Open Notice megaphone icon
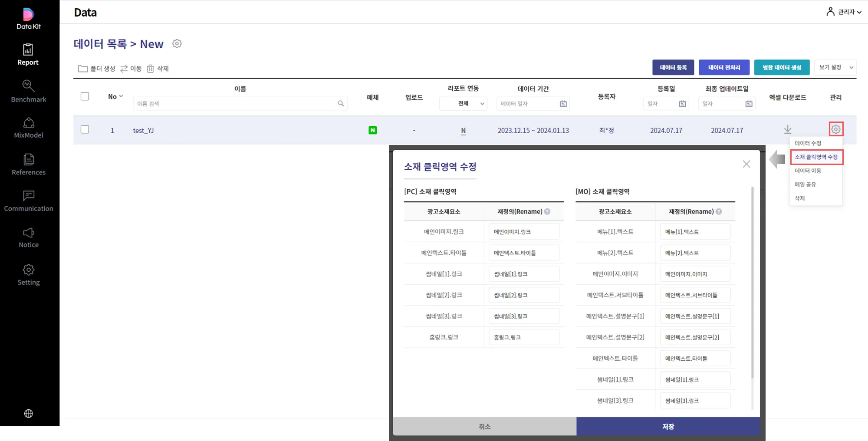This screenshot has width=868, height=441. click(29, 233)
